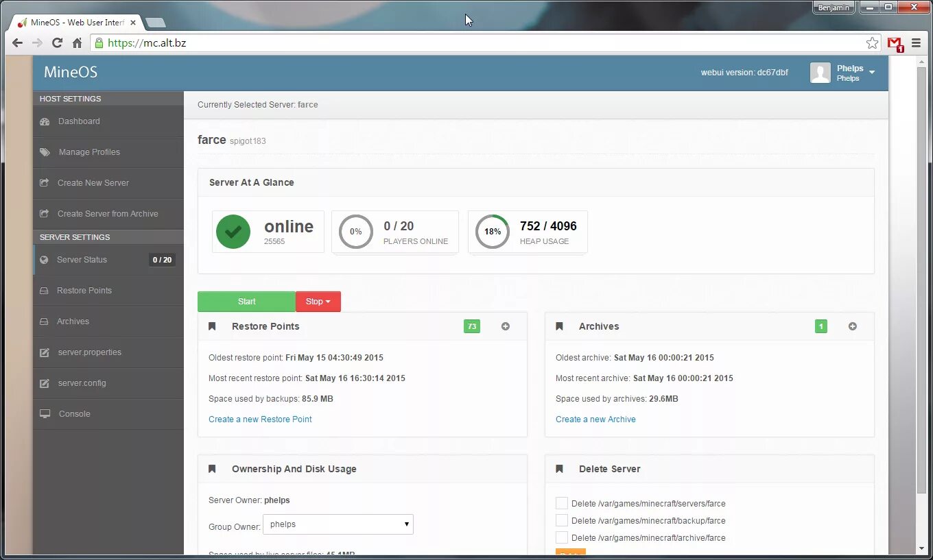Click the MineOS brand title link
Viewport: 933px width, 560px height.
(71, 72)
